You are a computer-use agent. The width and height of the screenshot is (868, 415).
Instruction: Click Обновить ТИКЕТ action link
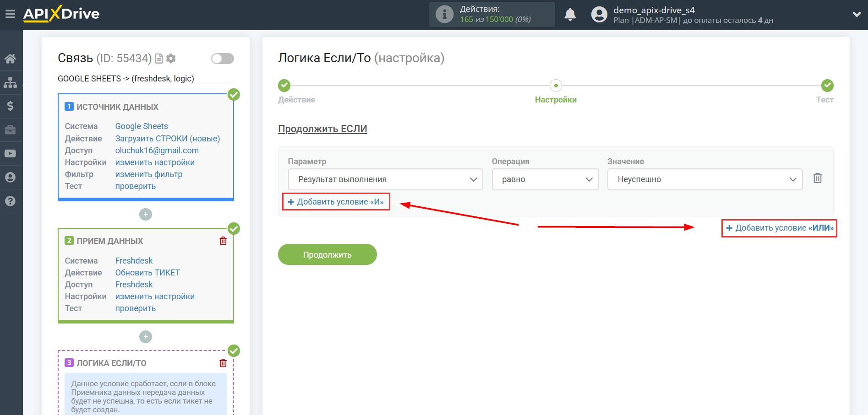pyautogui.click(x=147, y=272)
